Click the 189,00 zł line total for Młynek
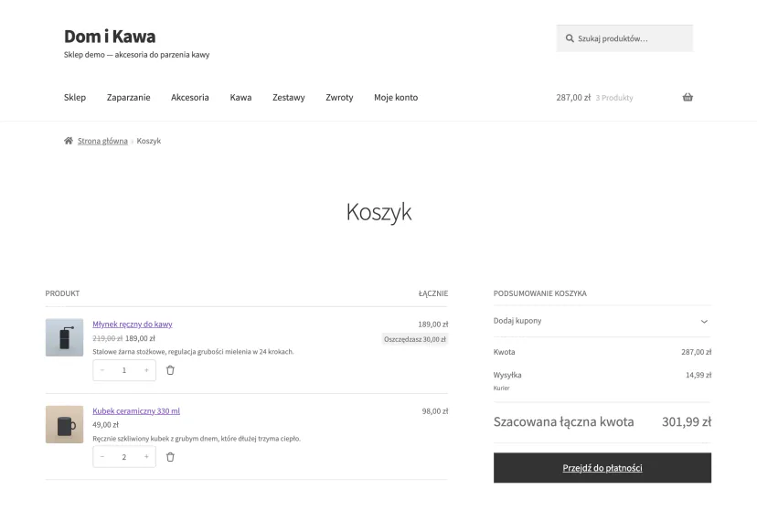The width and height of the screenshot is (757, 532). [433, 324]
